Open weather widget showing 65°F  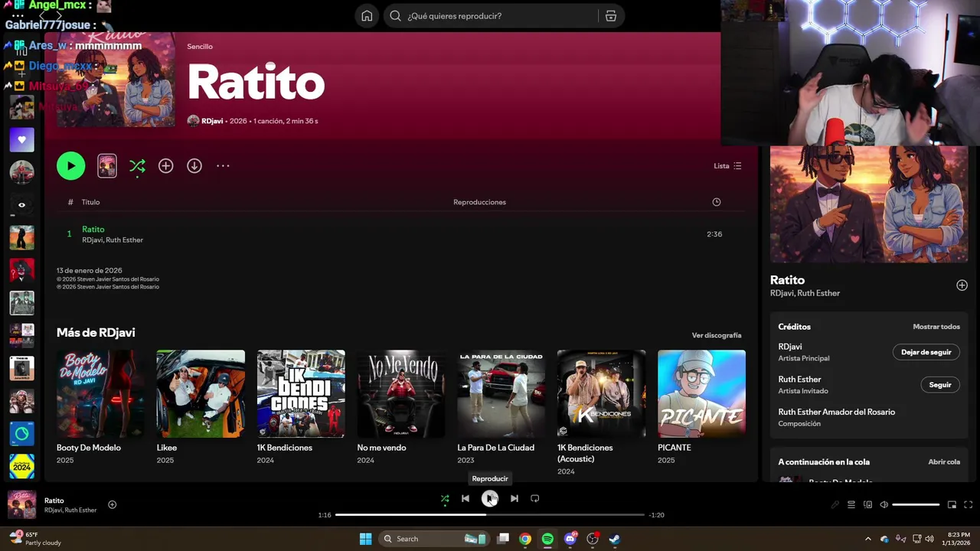tap(34, 539)
